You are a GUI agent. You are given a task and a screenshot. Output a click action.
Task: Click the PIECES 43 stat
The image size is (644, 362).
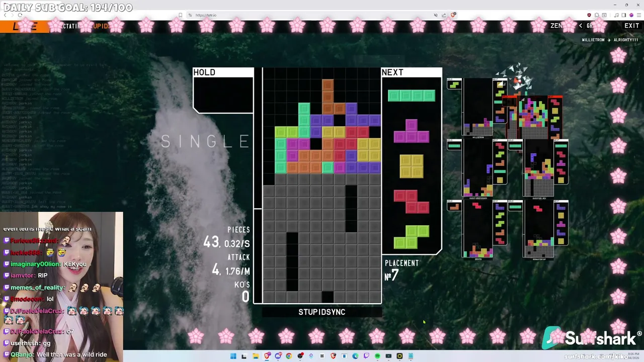click(227, 237)
